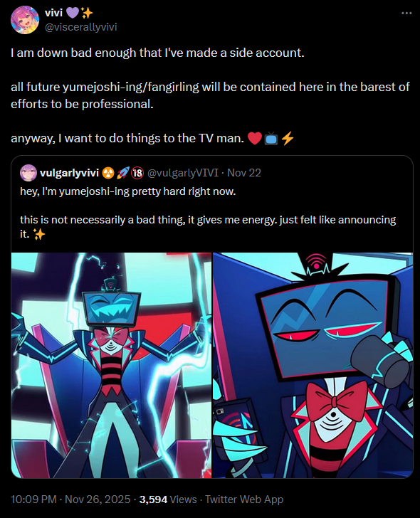Open the vulgarlyvivi quoted display name

69,173
